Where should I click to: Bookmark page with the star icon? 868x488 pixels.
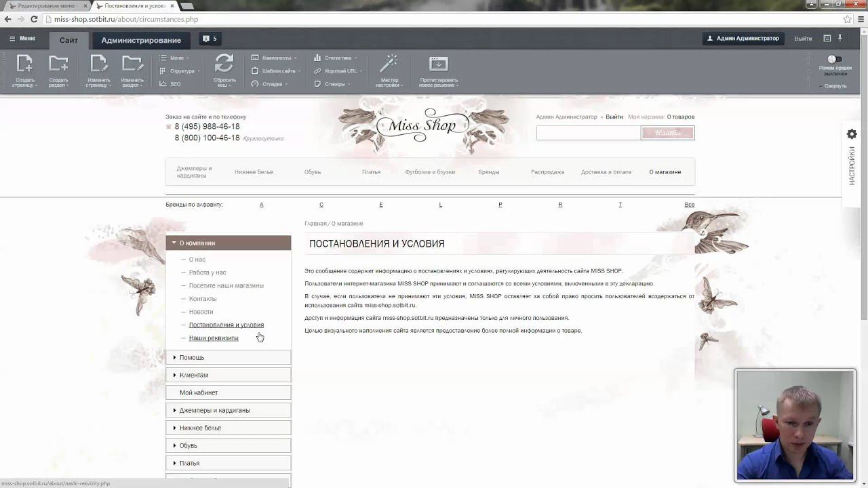(x=847, y=19)
